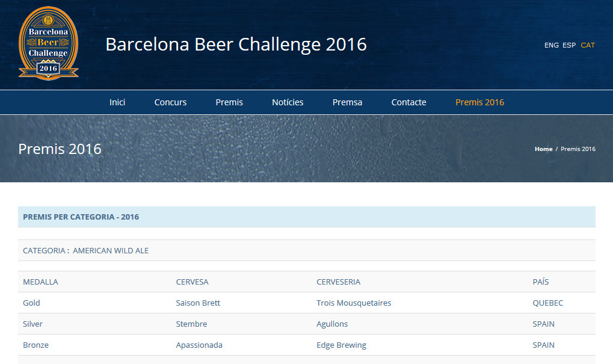Click the Premis per Categoria - 2016 header
613x364 pixels.
point(81,217)
